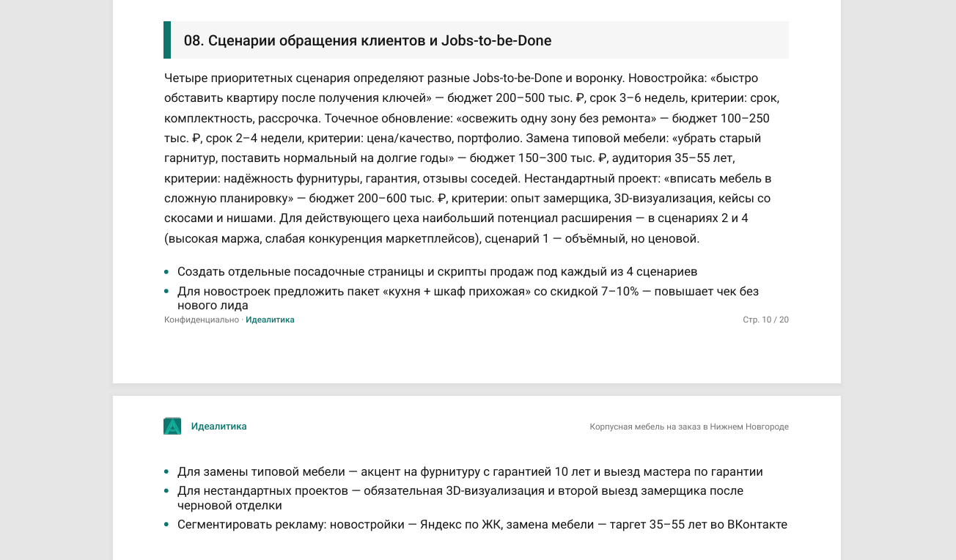
Task: Click the bullet text 'Создать отдельные посадочные страницы'
Action: (437, 272)
